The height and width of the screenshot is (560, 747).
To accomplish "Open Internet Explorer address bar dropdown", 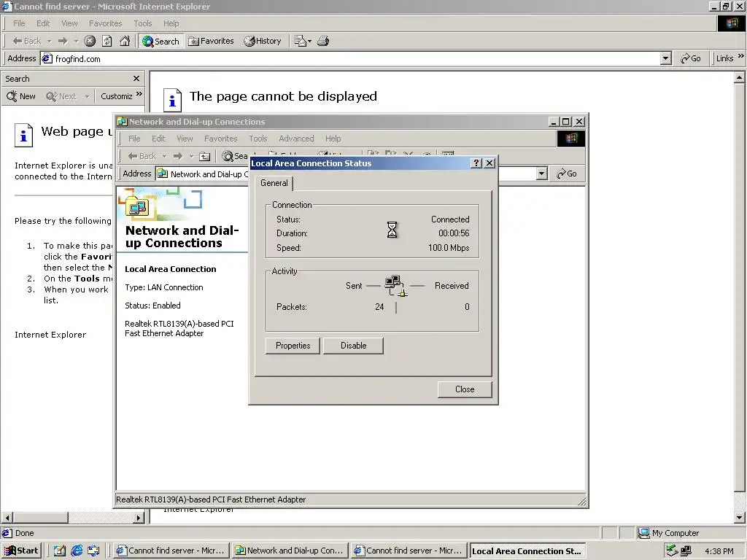I will (665, 58).
